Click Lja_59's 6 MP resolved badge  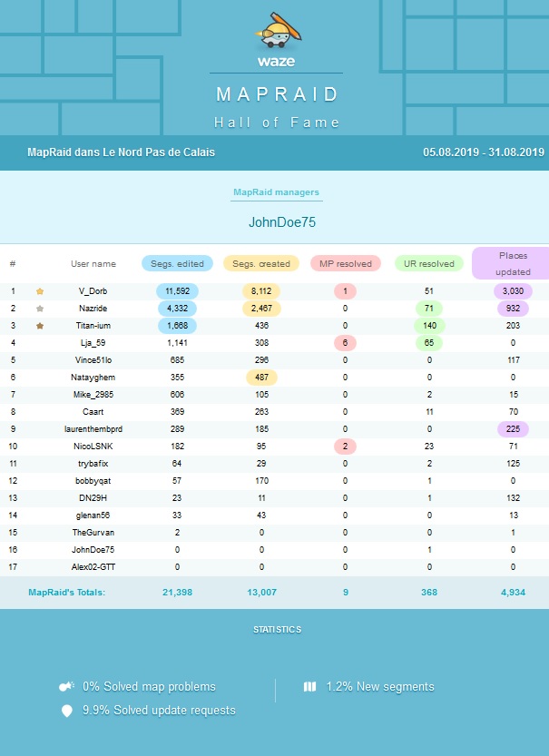coord(345,343)
